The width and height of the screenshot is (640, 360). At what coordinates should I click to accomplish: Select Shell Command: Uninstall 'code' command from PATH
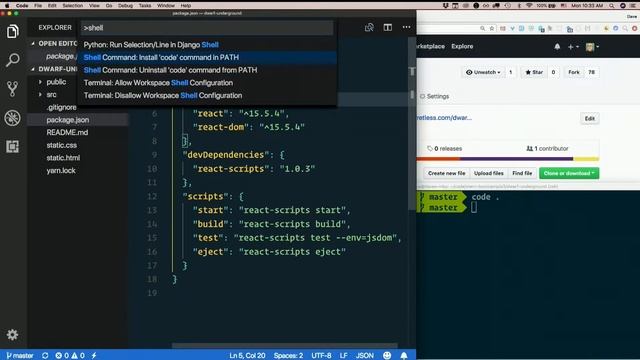207,70
